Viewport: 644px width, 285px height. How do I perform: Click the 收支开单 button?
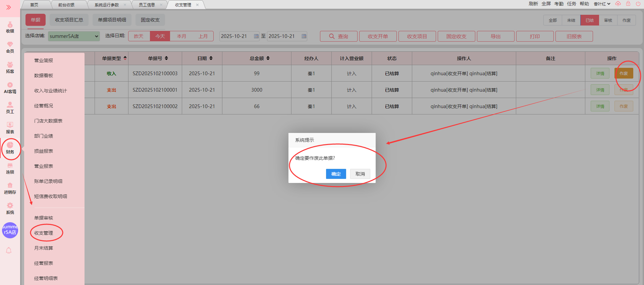[x=378, y=36]
